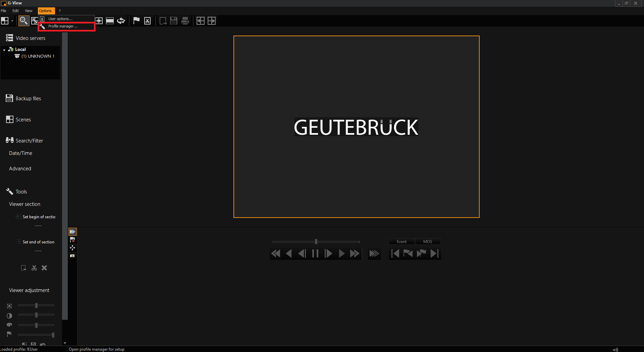The height and width of the screenshot is (352, 644).
Task: Click the X delete icon under Viewer section
Action: [x=44, y=268]
